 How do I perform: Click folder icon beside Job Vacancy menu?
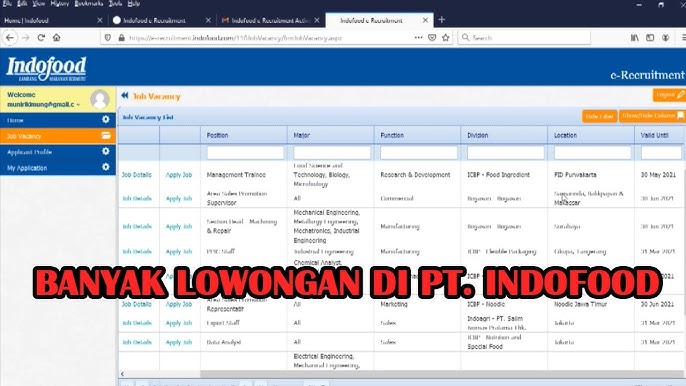point(106,135)
